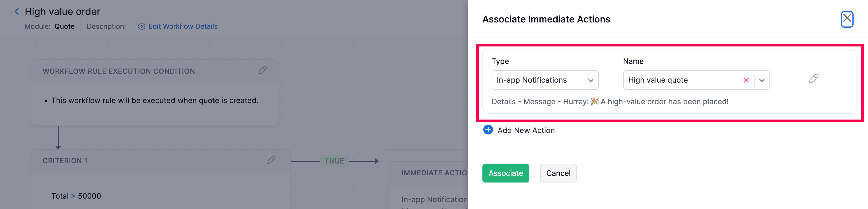This screenshot has width=868, height=209.
Task: Edit Criterion 1 using its pencil icon
Action: click(271, 161)
